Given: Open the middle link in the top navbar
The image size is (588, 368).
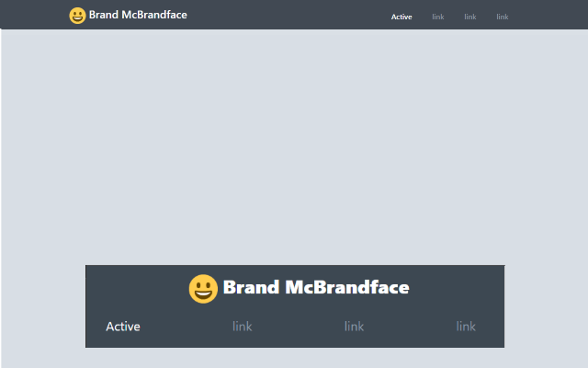Looking at the screenshot, I should pos(470,17).
